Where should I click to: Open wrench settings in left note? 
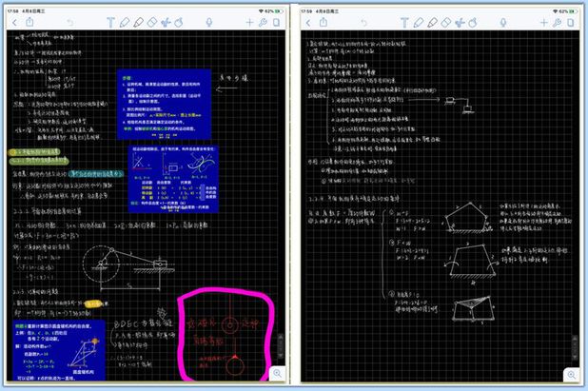(x=264, y=21)
